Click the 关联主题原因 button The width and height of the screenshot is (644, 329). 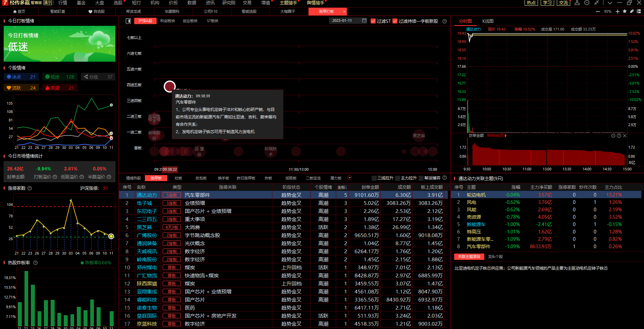[469, 257]
